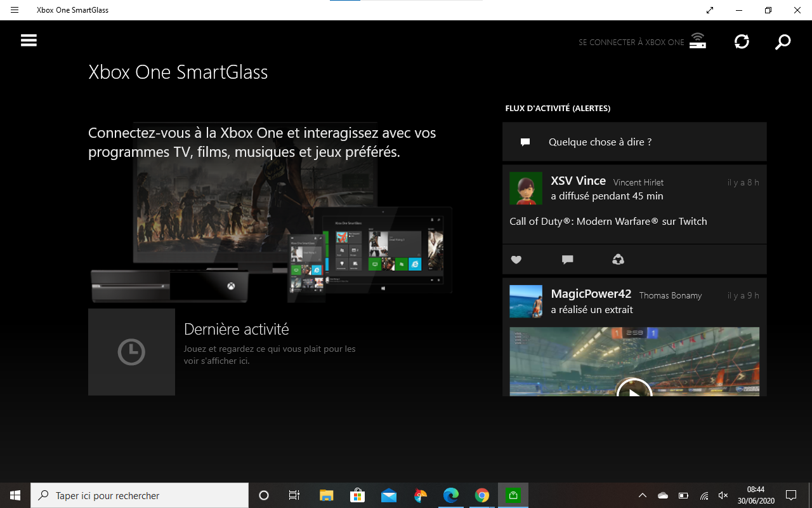Open Cortana from taskbar
The image size is (812, 508).
264,495
